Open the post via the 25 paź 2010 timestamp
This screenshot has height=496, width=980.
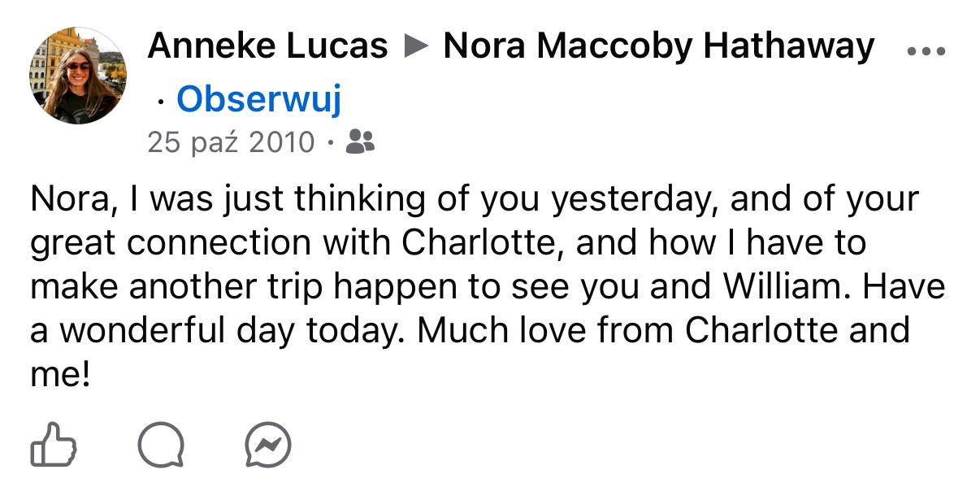(231, 142)
